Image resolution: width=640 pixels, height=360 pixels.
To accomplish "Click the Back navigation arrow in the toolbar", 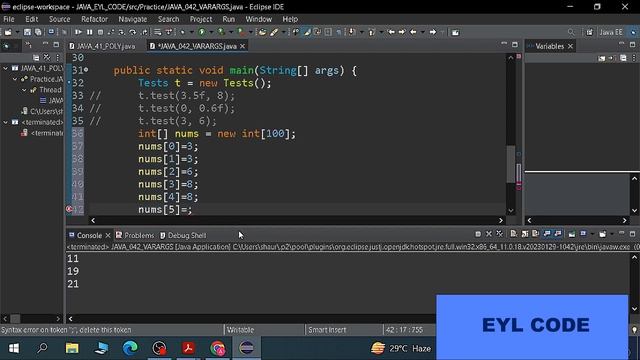I will (413, 32).
